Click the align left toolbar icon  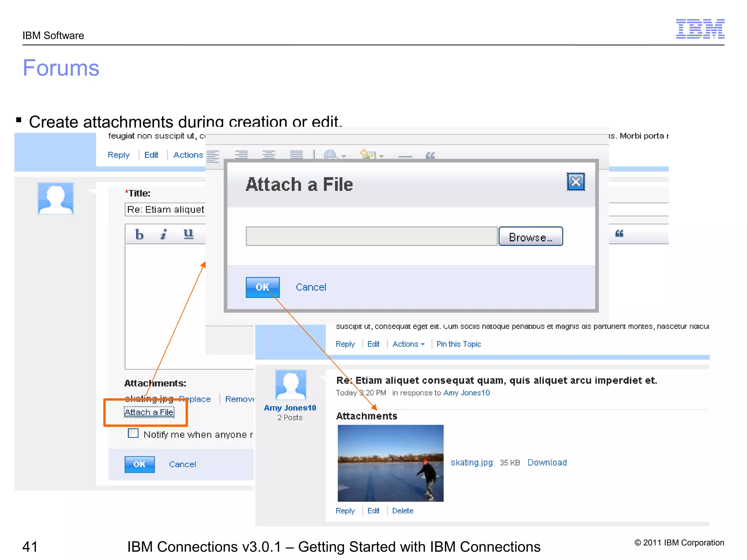pyautogui.click(x=213, y=156)
